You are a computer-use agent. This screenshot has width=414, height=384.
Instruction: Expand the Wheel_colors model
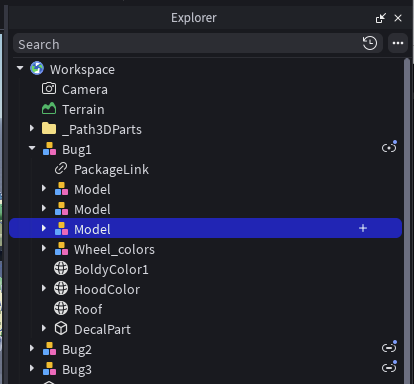pos(44,248)
